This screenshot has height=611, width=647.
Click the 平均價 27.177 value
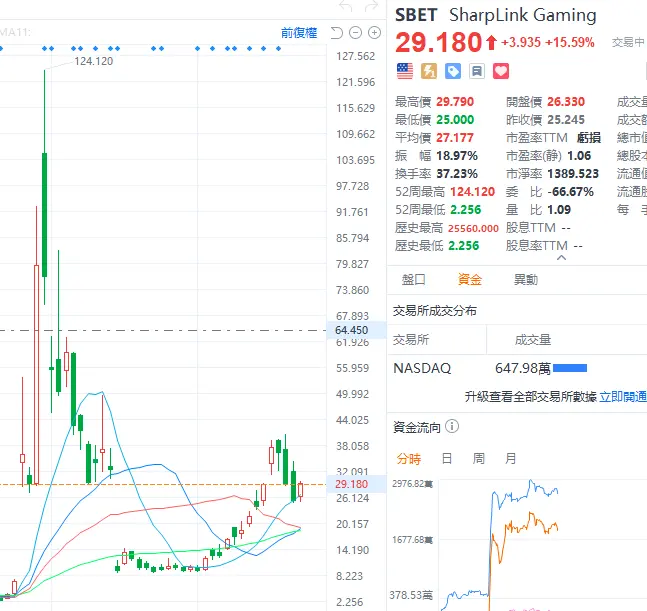point(455,137)
